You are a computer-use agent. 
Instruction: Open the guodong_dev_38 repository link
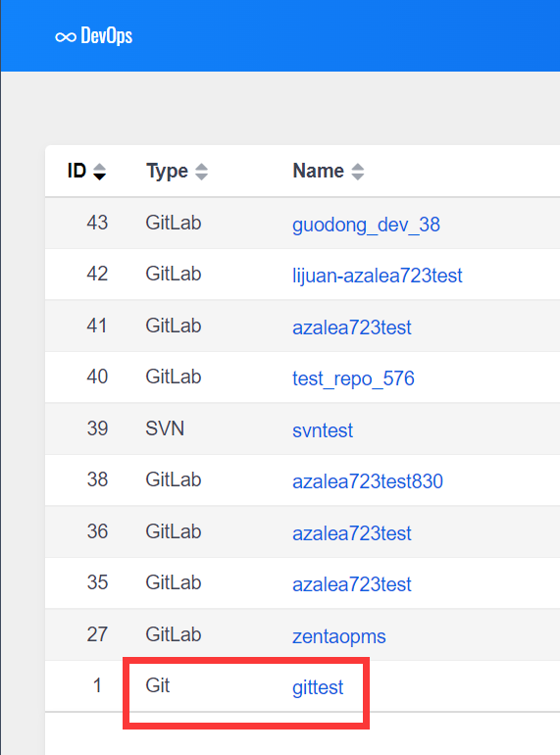pyautogui.click(x=366, y=225)
